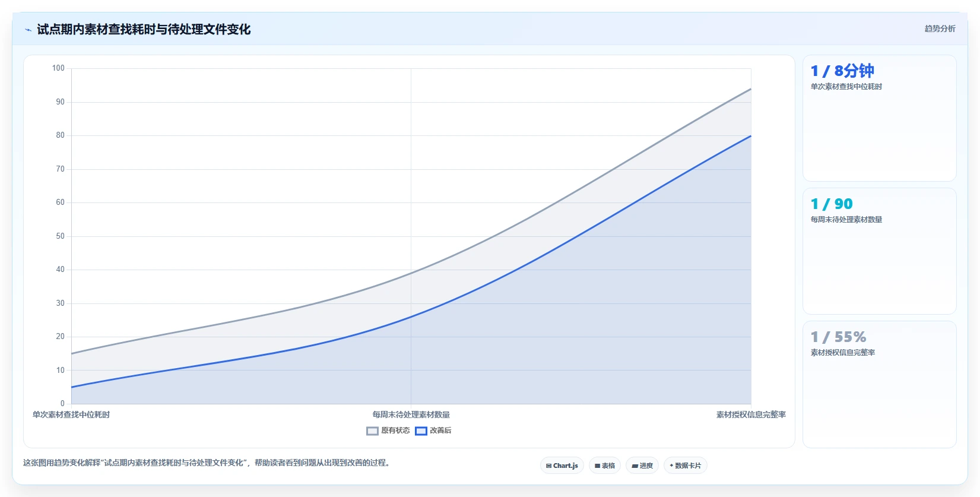Open the 1 / 55% metric card
This screenshot has width=980, height=497.
[880, 384]
